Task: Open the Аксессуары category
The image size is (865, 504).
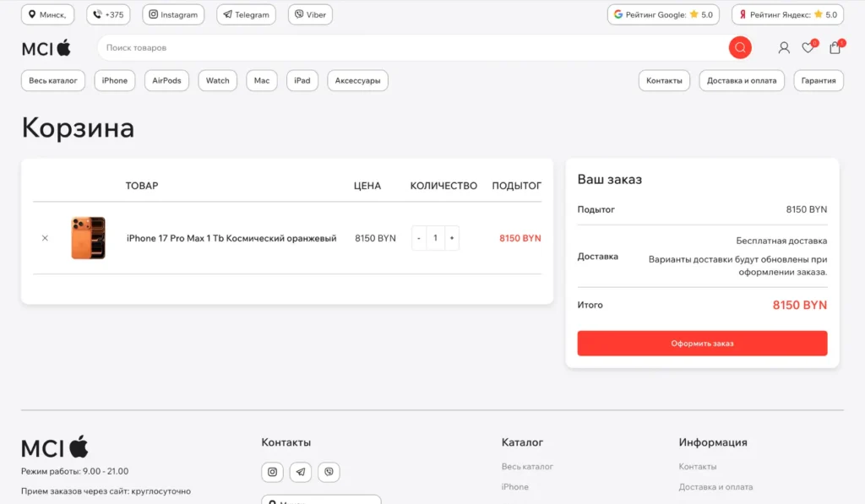Action: coord(357,81)
